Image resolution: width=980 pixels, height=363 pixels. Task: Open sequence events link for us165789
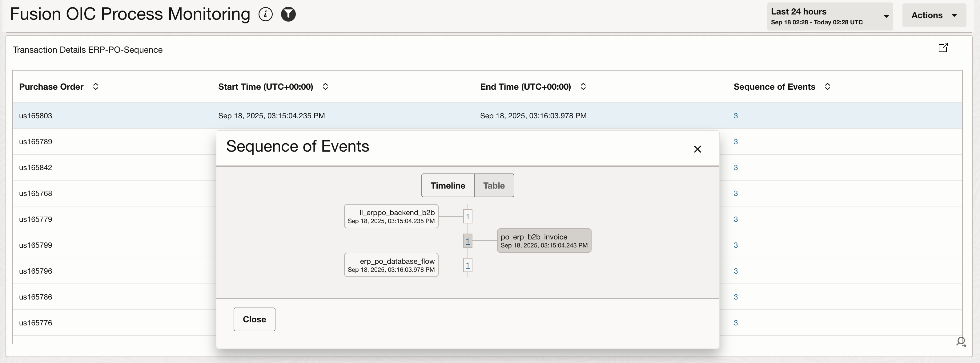(x=735, y=142)
